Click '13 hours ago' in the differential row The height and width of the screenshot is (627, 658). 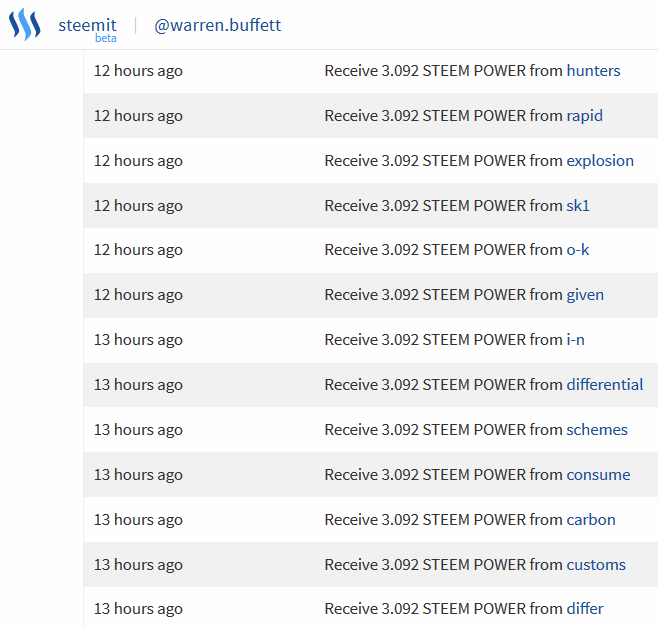[138, 384]
